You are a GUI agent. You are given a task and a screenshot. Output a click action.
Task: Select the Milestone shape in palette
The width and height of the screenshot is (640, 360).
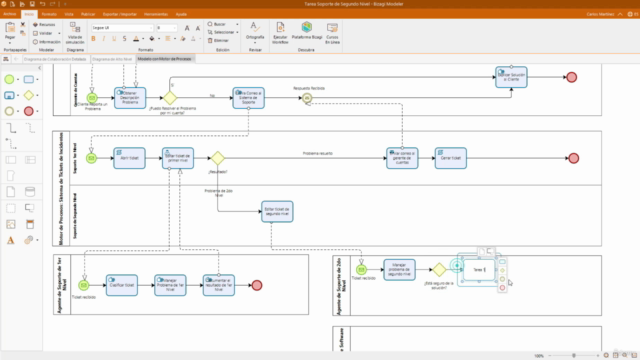tap(11, 176)
